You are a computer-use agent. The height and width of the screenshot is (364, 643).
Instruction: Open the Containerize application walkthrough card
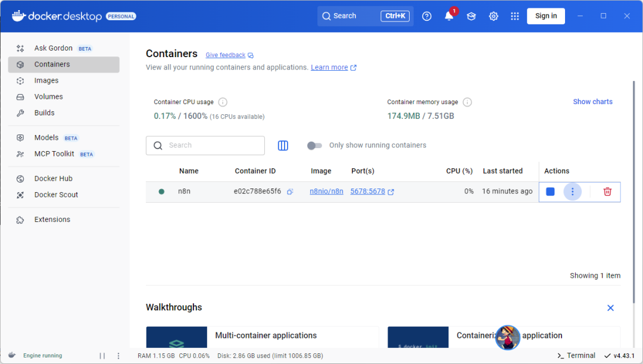pyautogui.click(x=504, y=337)
